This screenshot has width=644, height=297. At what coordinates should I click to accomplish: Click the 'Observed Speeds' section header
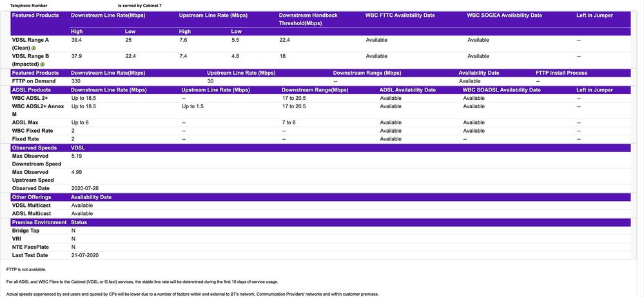[x=35, y=148]
